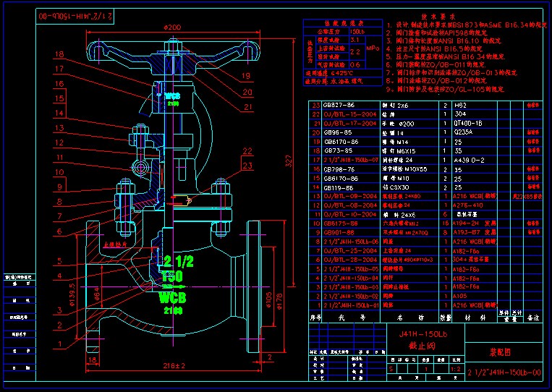
Task: Click the 1:2 scale value in title block
Action: [x=456, y=369]
